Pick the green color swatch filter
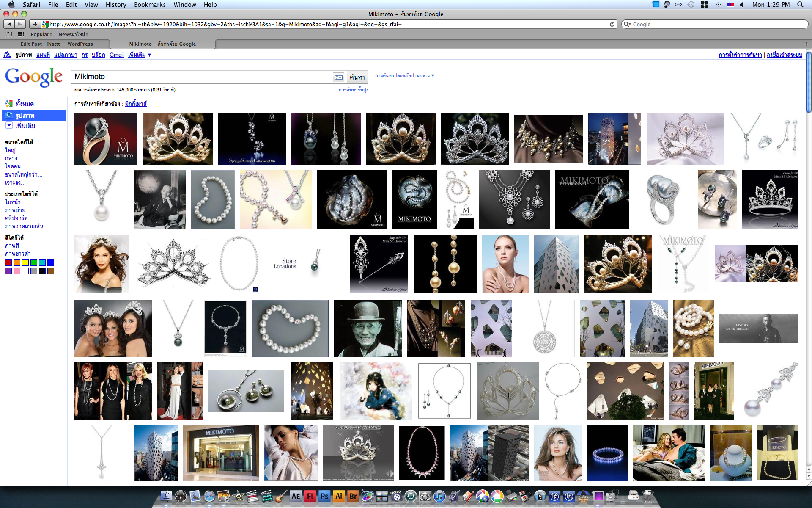 tap(34, 262)
